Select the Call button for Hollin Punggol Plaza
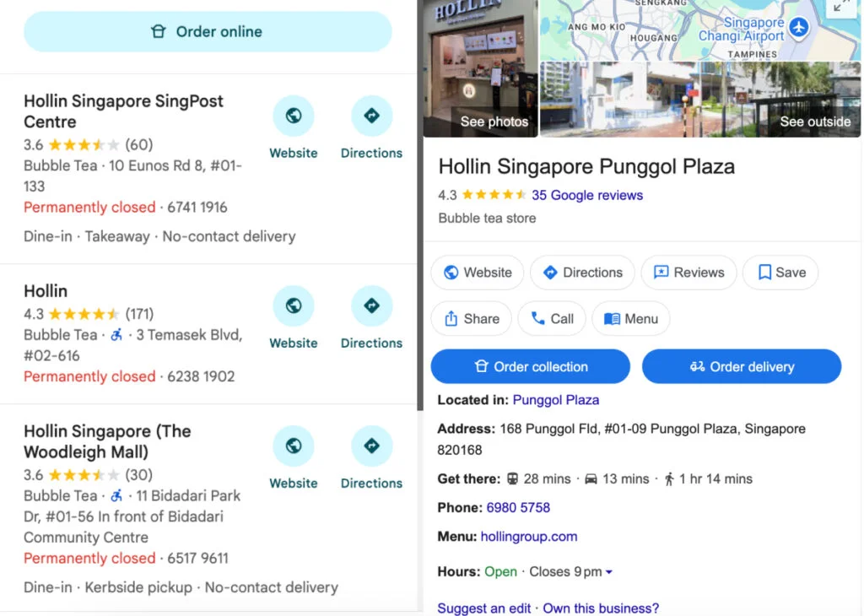 (x=551, y=318)
